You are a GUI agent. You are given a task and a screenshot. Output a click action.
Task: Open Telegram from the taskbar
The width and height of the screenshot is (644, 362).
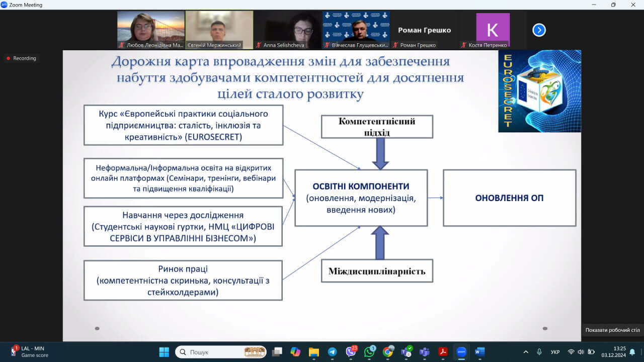[332, 352]
